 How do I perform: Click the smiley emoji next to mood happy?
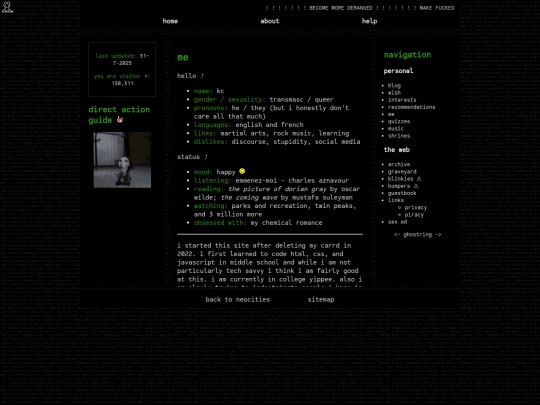(x=242, y=171)
